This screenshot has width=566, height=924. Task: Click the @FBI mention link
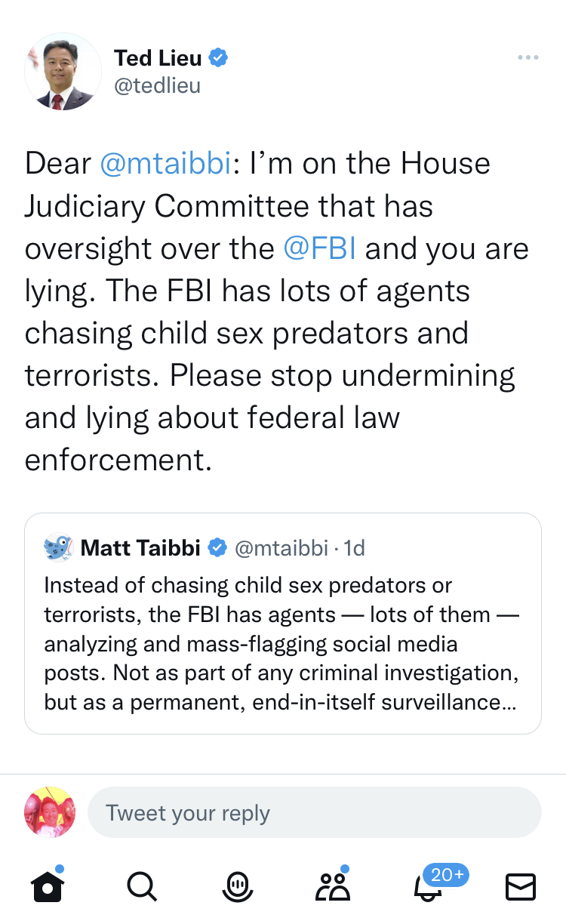(x=319, y=249)
